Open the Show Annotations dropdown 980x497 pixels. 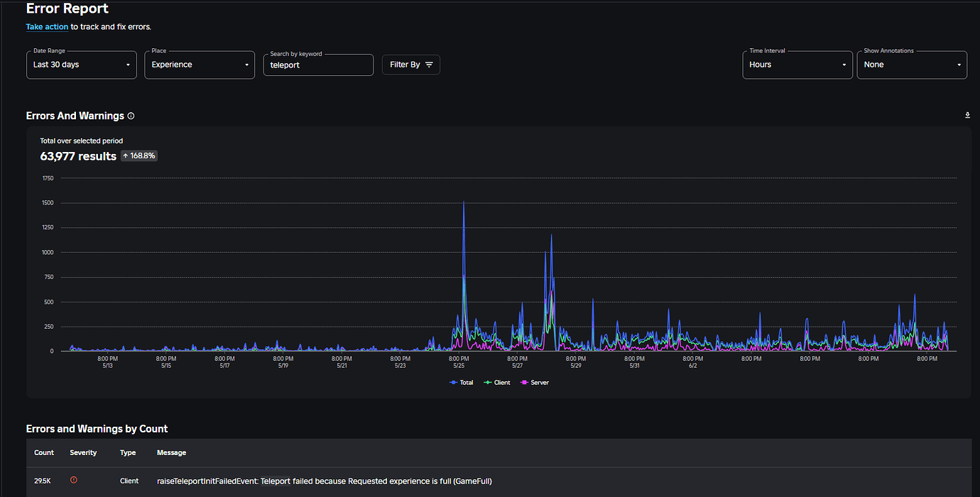pos(912,65)
